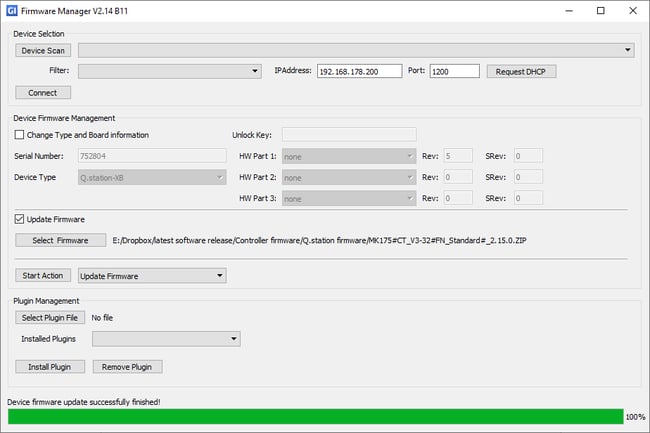Click the green firmware update progress bar
The image size is (650, 433).
tap(314, 416)
